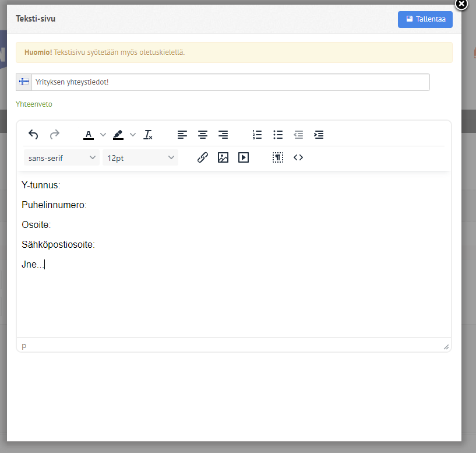This screenshot has height=453, width=476.
Task: Apply the background highlight color
Action: 118,135
